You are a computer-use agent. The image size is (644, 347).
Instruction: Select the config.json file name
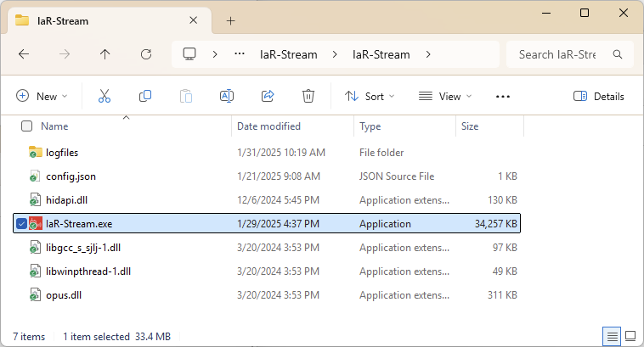click(x=71, y=176)
